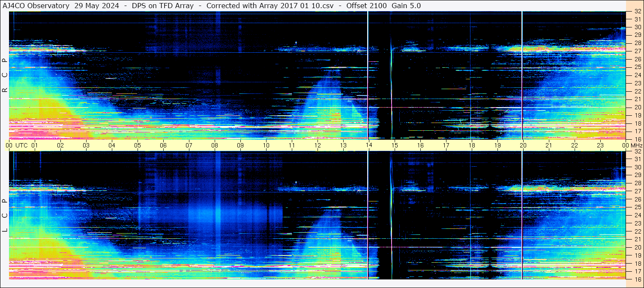Select the 06 hour time axis label
Screen dimensions: 644x288
[163, 145]
